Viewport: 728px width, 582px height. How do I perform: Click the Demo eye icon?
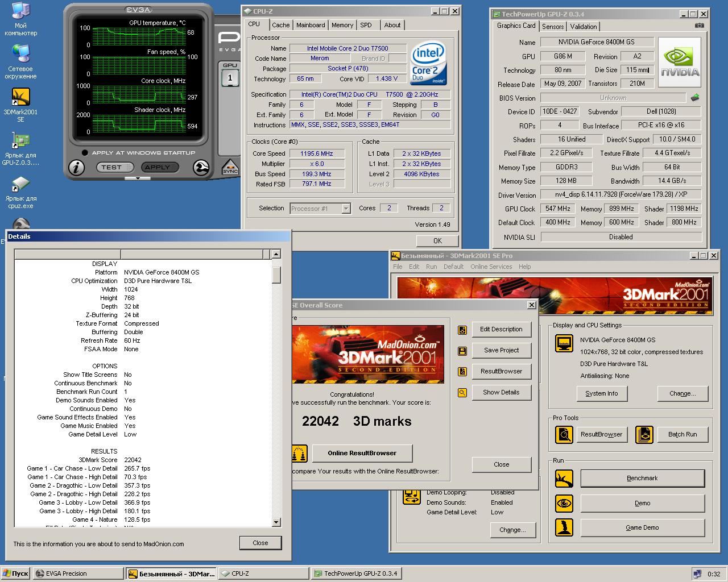click(564, 503)
